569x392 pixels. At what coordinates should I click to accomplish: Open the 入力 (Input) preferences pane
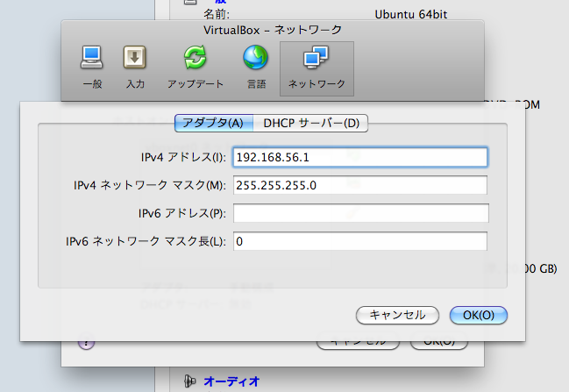135,68
